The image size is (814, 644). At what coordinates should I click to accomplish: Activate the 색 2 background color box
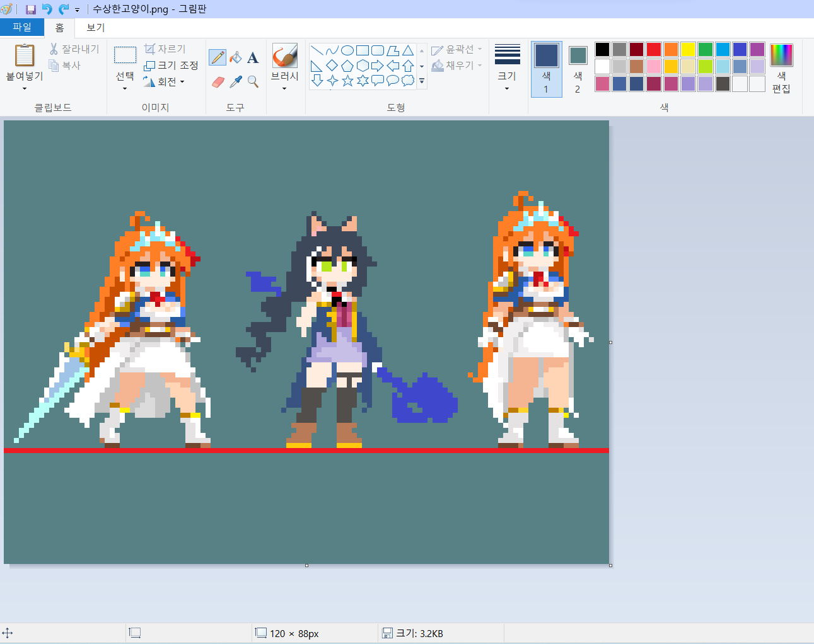pyautogui.click(x=578, y=69)
